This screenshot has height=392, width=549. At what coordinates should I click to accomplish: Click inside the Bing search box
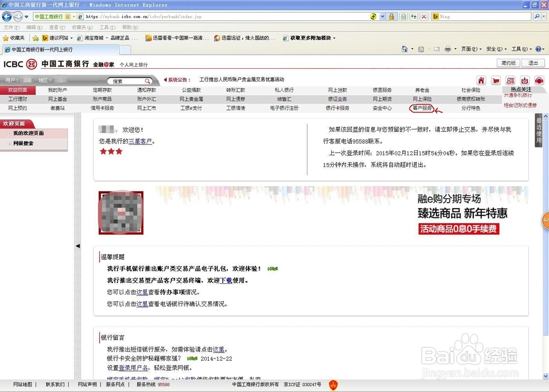point(485,16)
